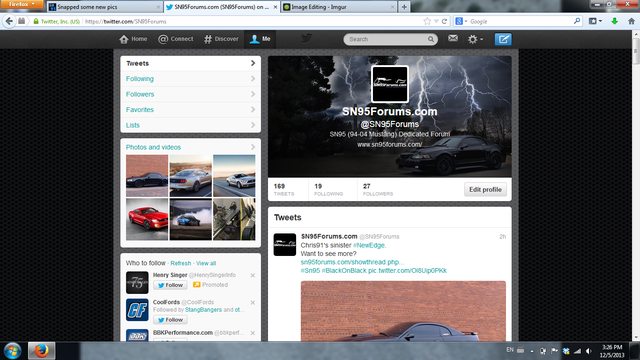This screenshot has height=360, width=640.
Task: Click the tweet author avatar in timeline
Action: click(x=284, y=244)
